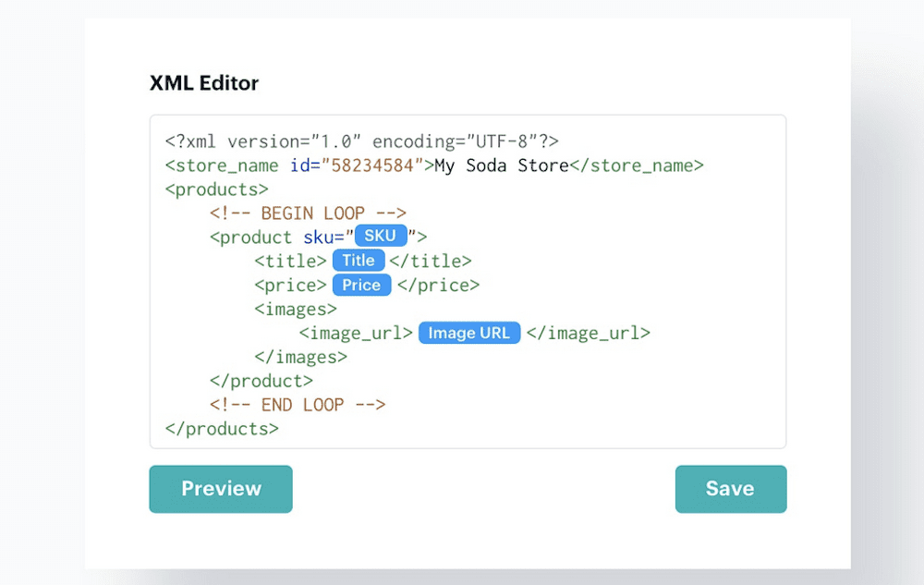Click the closing product tag
The image size is (924, 585).
[261, 380]
